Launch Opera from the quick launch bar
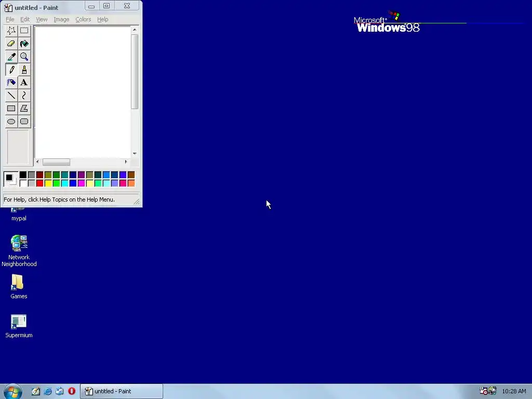 [x=72, y=391]
